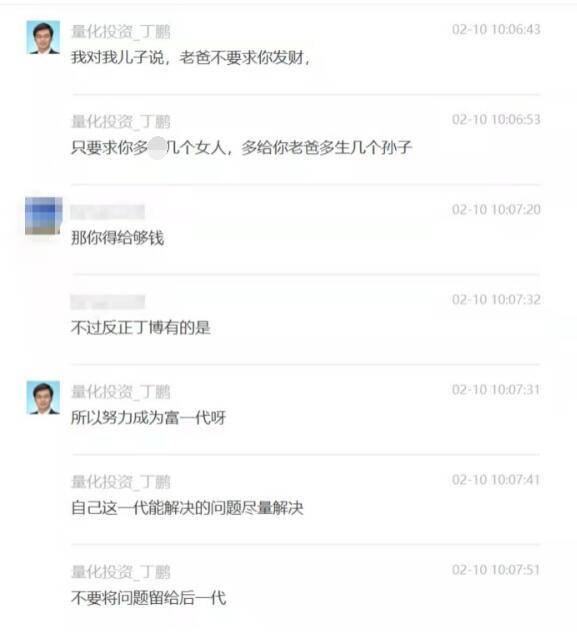
Task: Select the username above 我对我儿子说 message
Action: 120,32
